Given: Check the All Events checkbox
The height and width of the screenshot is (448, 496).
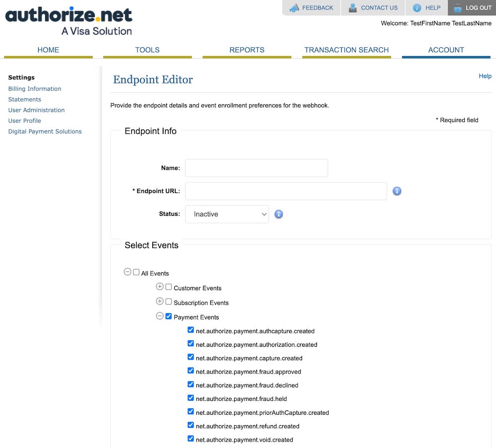Looking at the screenshot, I should click(x=136, y=272).
